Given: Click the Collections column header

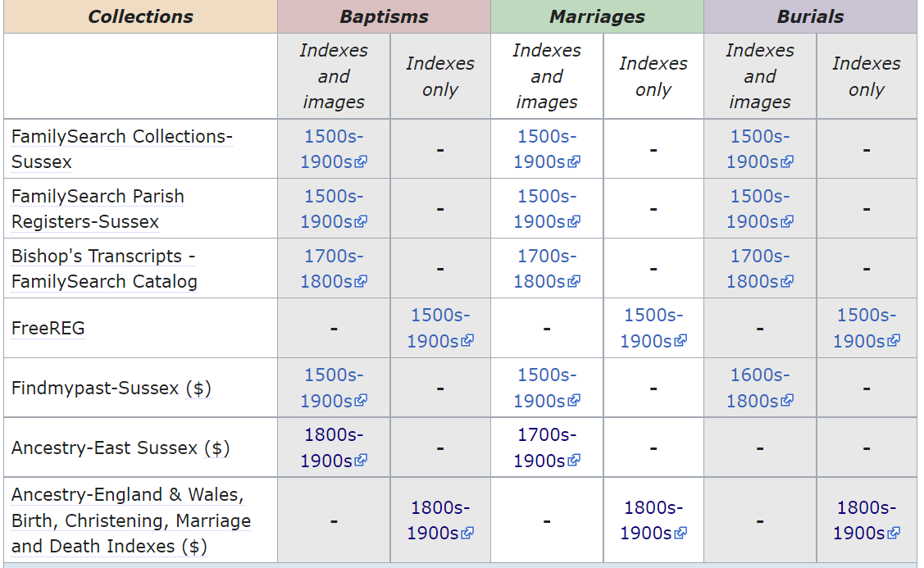Looking at the screenshot, I should click(140, 16).
